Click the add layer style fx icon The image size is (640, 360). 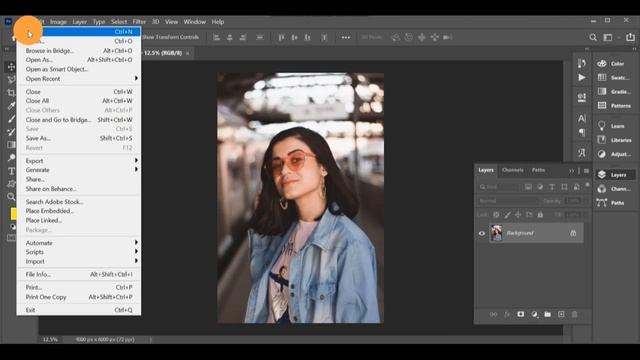point(507,314)
